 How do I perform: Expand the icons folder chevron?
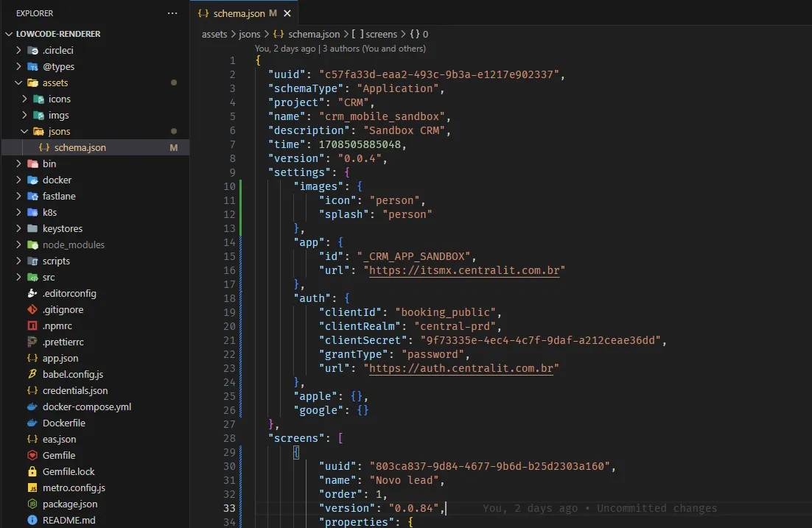24,99
